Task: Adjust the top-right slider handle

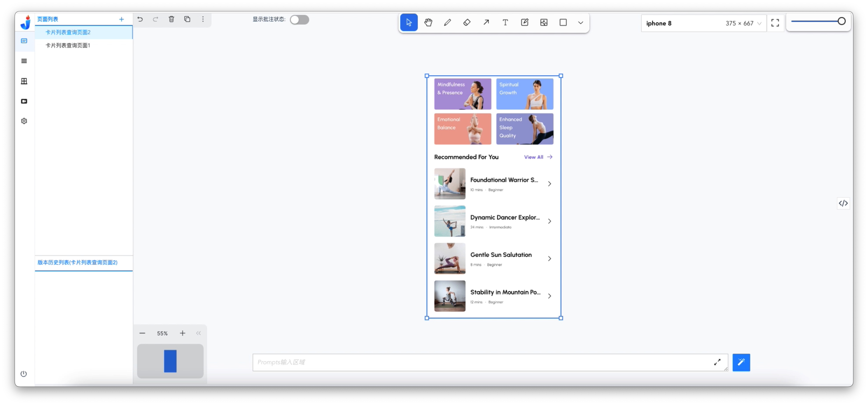Action: [x=841, y=21]
